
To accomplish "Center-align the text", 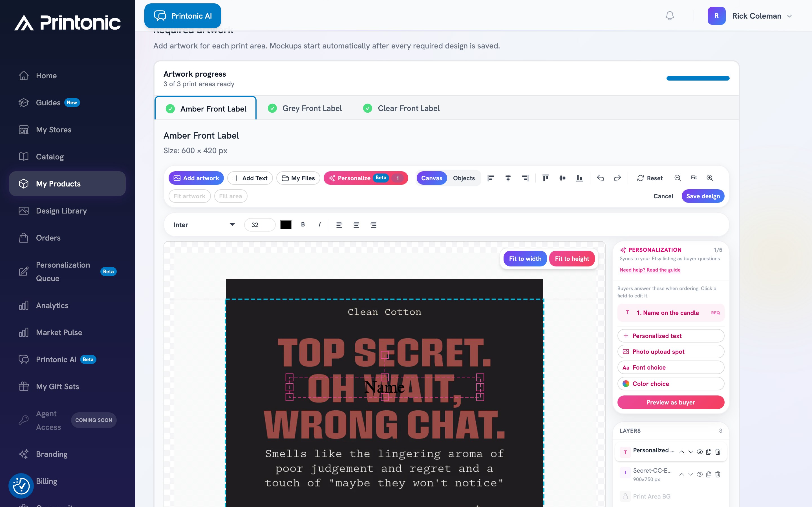I will tap(356, 225).
